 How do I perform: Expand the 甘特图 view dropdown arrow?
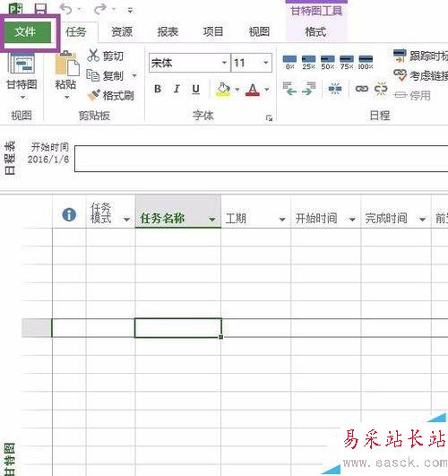22,98
